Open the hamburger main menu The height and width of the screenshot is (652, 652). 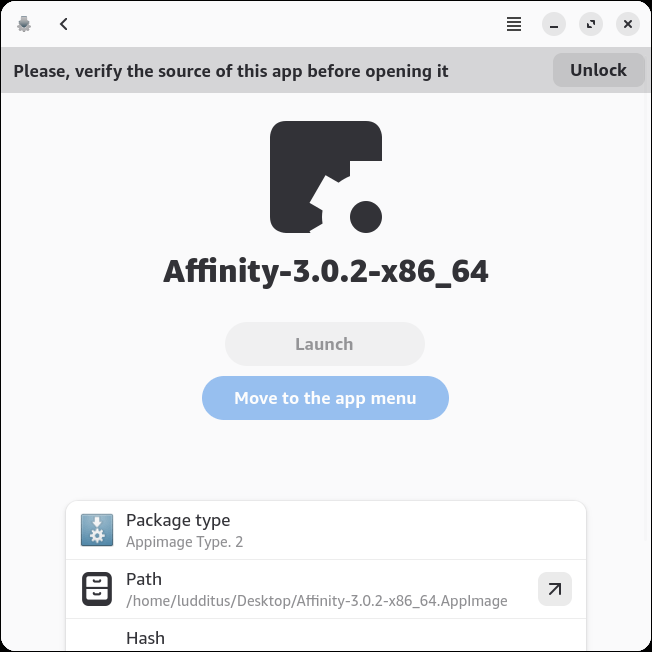pyautogui.click(x=514, y=24)
